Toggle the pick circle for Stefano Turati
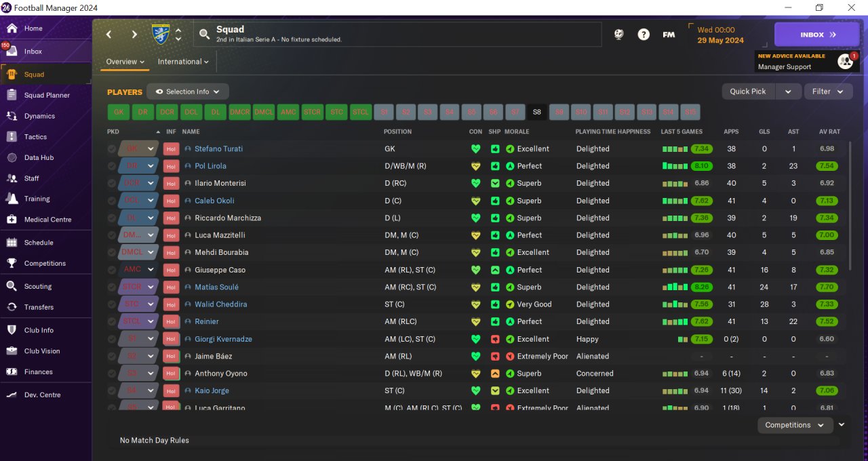The height and width of the screenshot is (461, 868). (x=112, y=149)
